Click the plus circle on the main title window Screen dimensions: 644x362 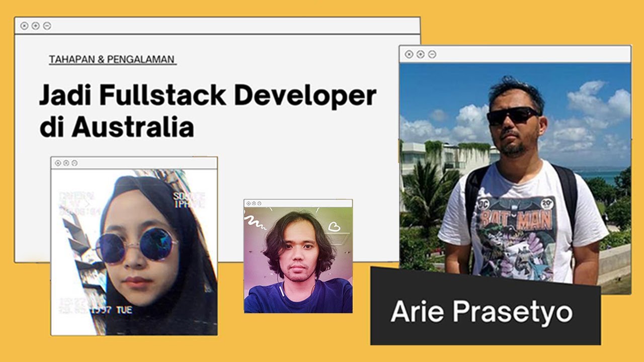[35, 26]
